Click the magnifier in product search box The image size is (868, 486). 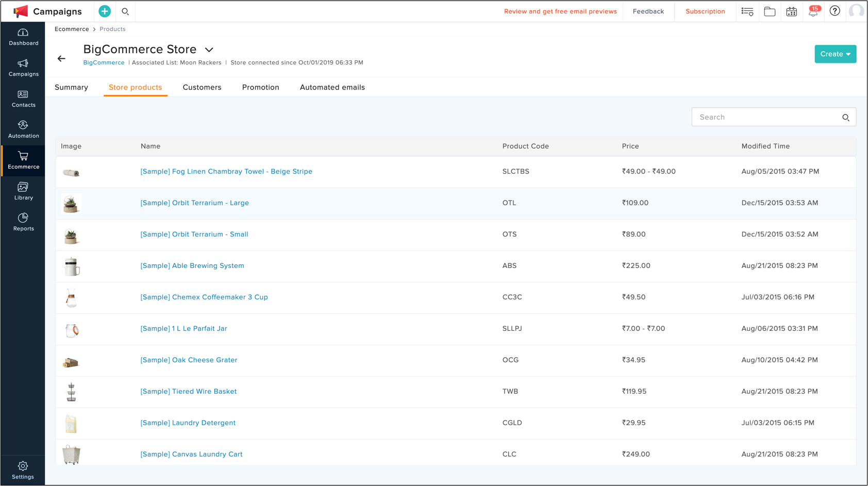coord(846,118)
